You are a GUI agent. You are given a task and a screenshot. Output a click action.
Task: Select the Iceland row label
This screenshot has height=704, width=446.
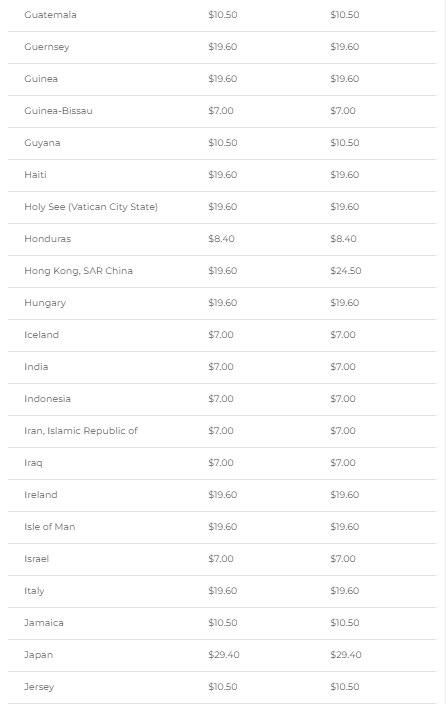41,335
